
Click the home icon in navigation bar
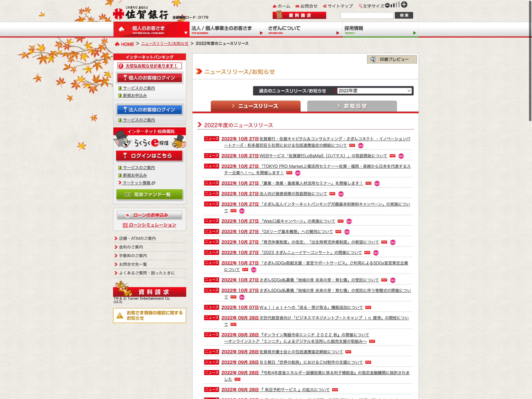click(121, 29)
